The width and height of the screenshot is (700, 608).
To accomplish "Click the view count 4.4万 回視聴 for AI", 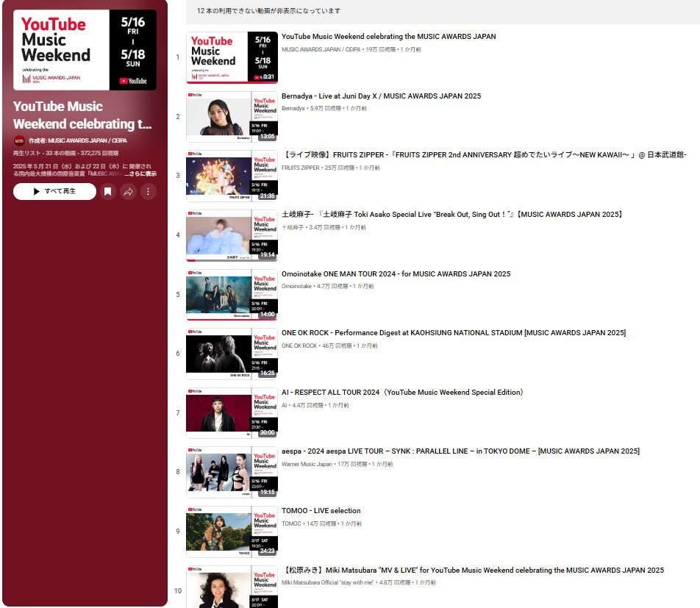I will pos(307,405).
